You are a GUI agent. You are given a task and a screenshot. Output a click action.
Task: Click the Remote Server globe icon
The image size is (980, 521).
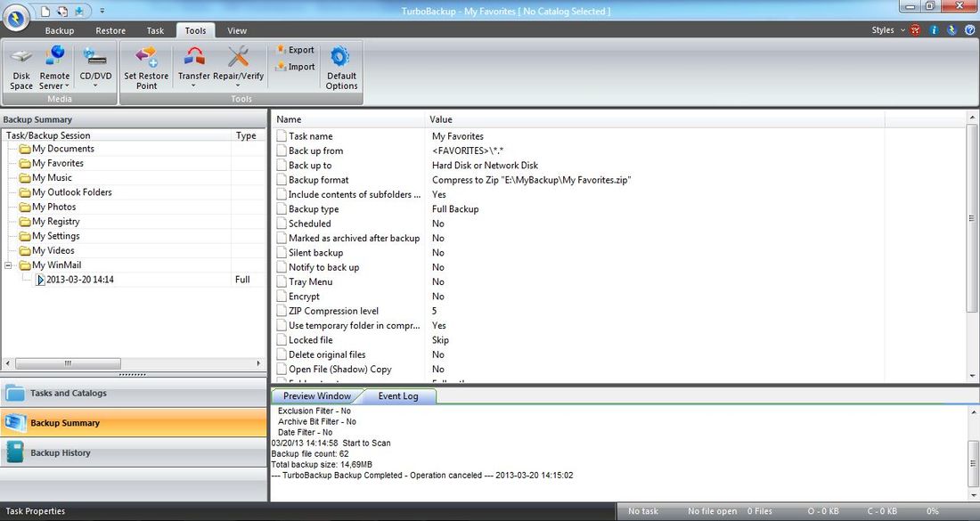55,56
